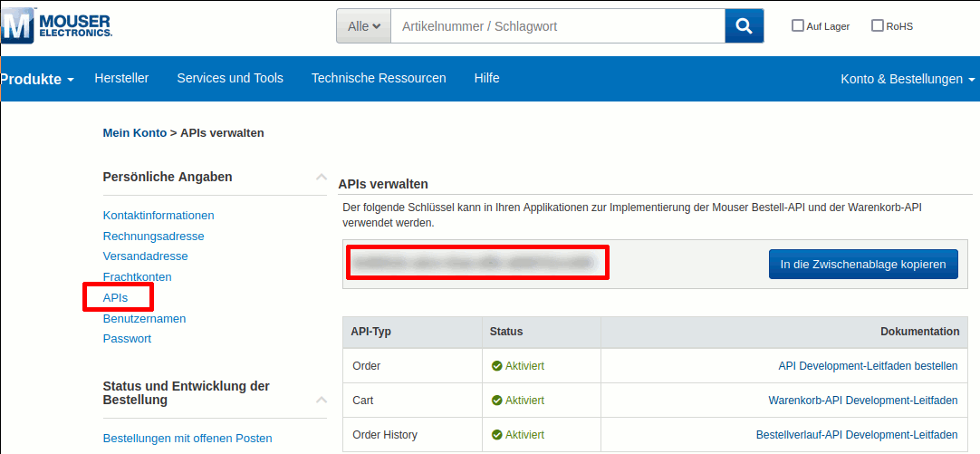The height and width of the screenshot is (454, 980).
Task: Collapse the Persönliche Angaben section
Action: (321, 178)
